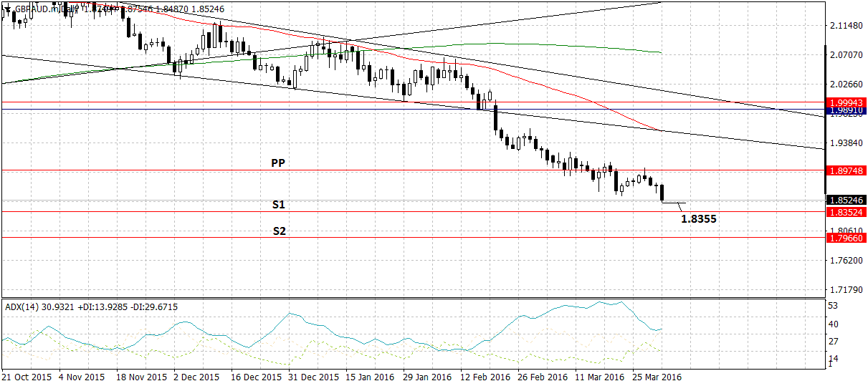Select the red 1.99943 price level tag
This screenshot has height=386, width=868.
[x=846, y=102]
